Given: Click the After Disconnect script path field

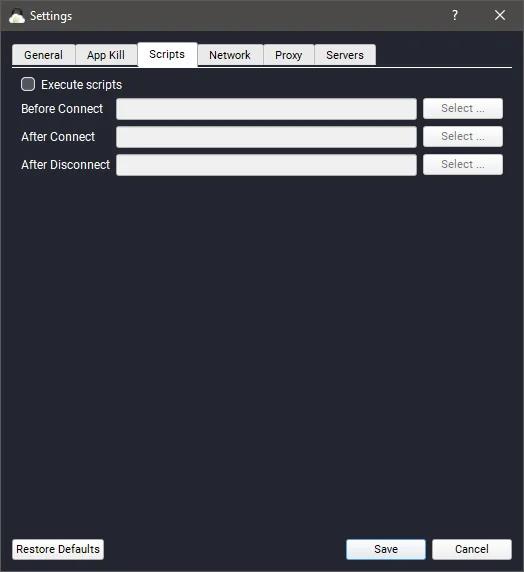Looking at the screenshot, I should pyautogui.click(x=266, y=165).
